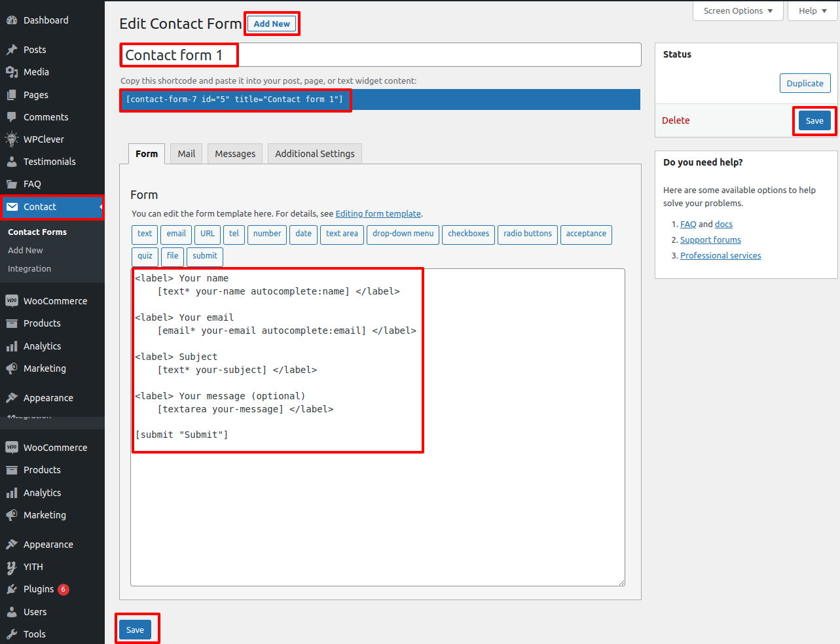Open the Integration submenu item
The height and width of the screenshot is (644, 840).
(x=29, y=269)
